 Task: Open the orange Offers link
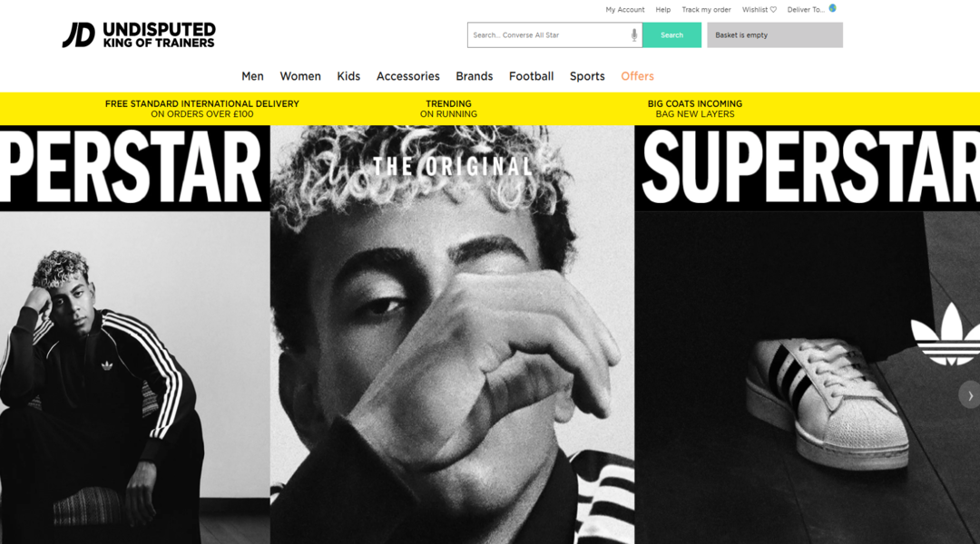[x=637, y=76]
